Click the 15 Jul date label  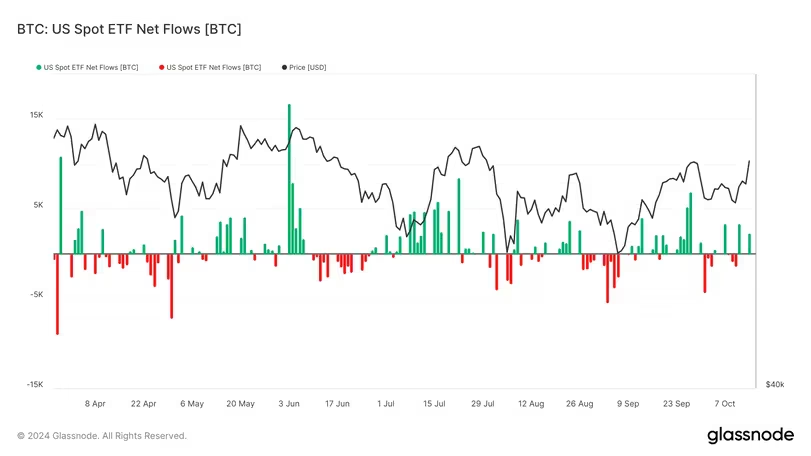(x=434, y=404)
